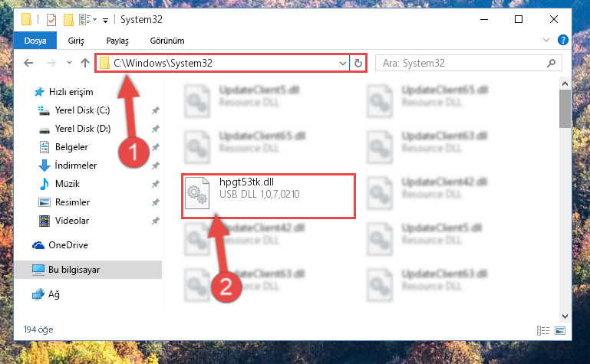The width and height of the screenshot is (590, 364).
Task: Expand the address bar history dropdown
Action: click(x=343, y=63)
